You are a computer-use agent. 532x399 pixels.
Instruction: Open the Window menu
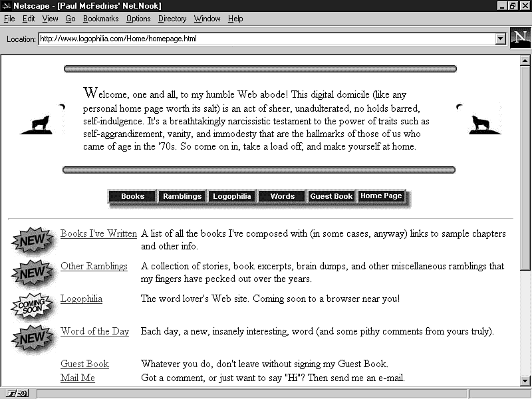point(207,19)
